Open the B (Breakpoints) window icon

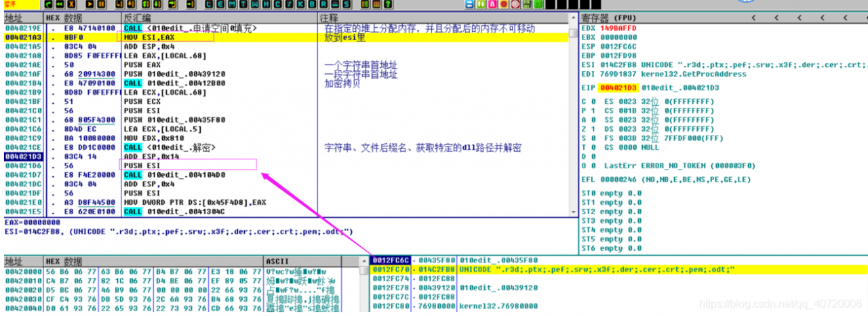pyautogui.click(x=312, y=4)
